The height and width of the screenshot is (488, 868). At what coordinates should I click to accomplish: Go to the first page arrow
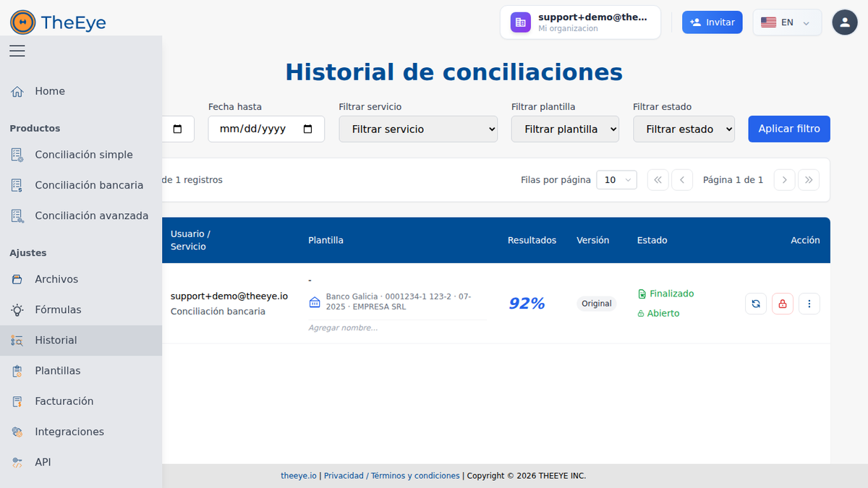(658, 180)
